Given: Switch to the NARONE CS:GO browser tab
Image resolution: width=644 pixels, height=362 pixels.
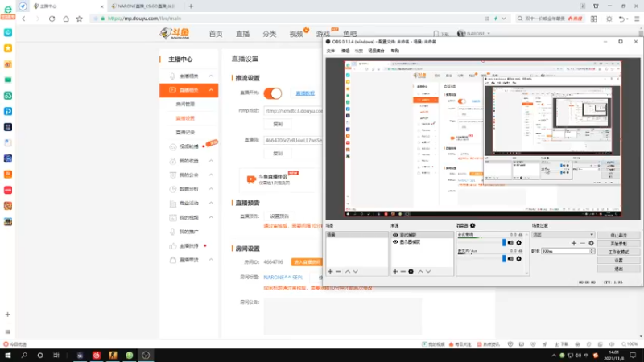Looking at the screenshot, I should pos(146,6).
